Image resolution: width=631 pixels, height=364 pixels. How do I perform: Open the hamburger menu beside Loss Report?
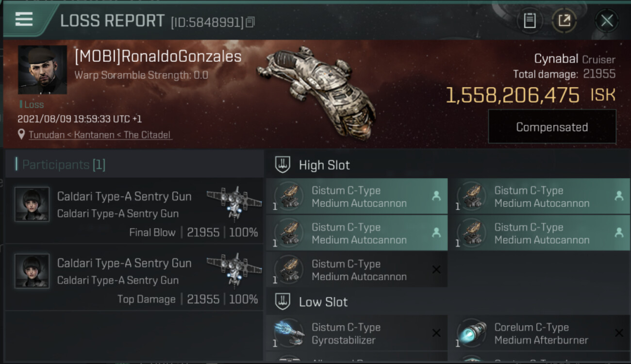(24, 19)
